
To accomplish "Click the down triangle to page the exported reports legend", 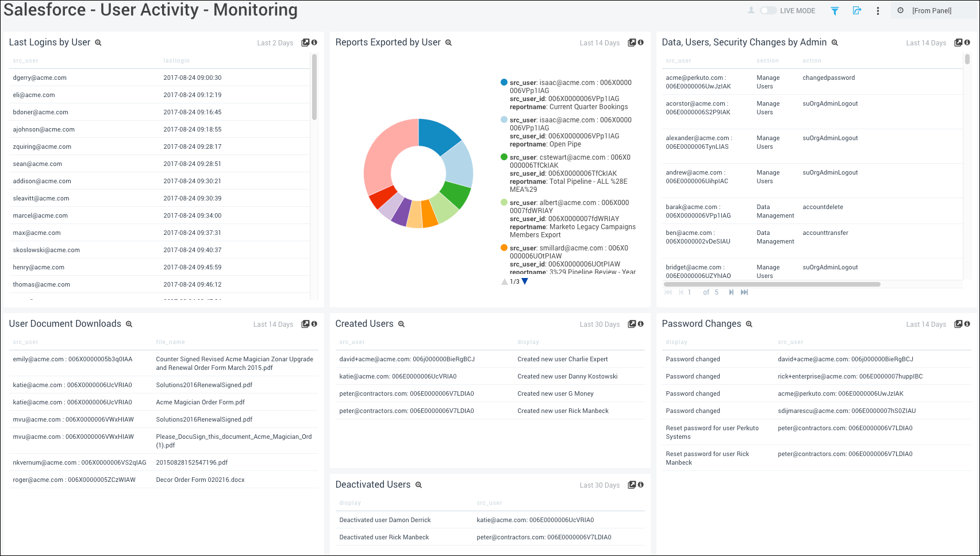I will (x=524, y=281).
